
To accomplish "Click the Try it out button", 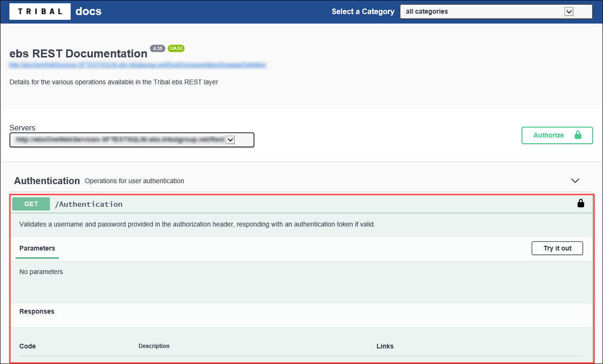I will click(x=557, y=248).
